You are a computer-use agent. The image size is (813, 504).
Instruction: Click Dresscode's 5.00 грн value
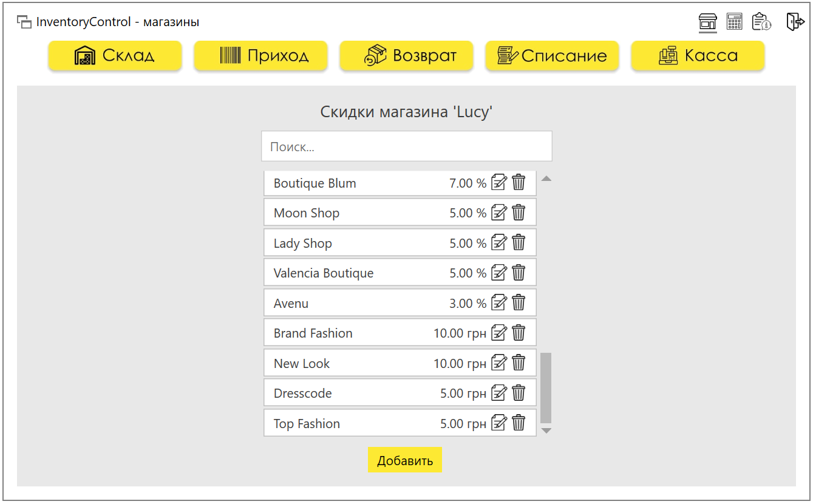463,393
